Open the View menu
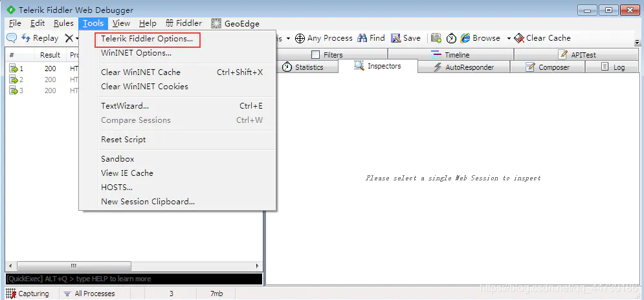This screenshot has height=300, width=644. (x=121, y=23)
